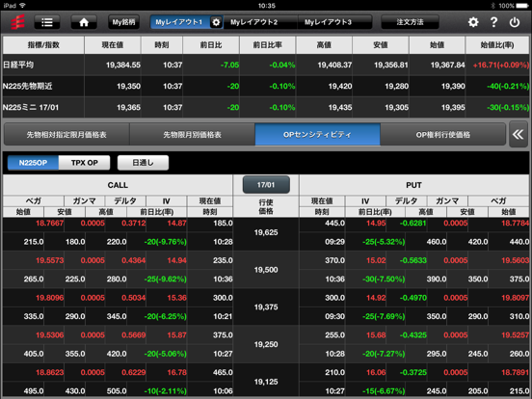The height and width of the screenshot is (399, 532).
Task: Tap the +16.71(+0.09%) open ratio value
Action: click(501, 65)
